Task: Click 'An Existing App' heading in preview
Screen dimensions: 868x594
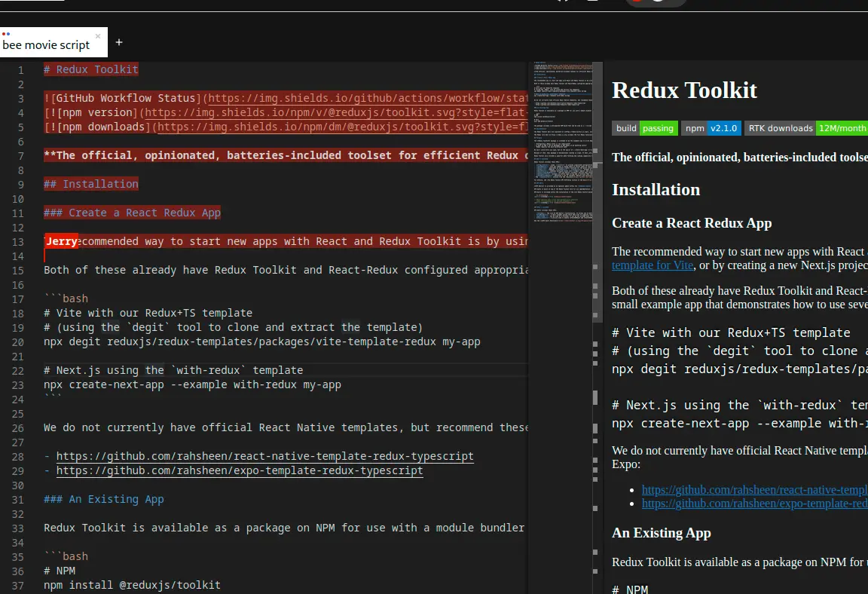Action: 661,533
